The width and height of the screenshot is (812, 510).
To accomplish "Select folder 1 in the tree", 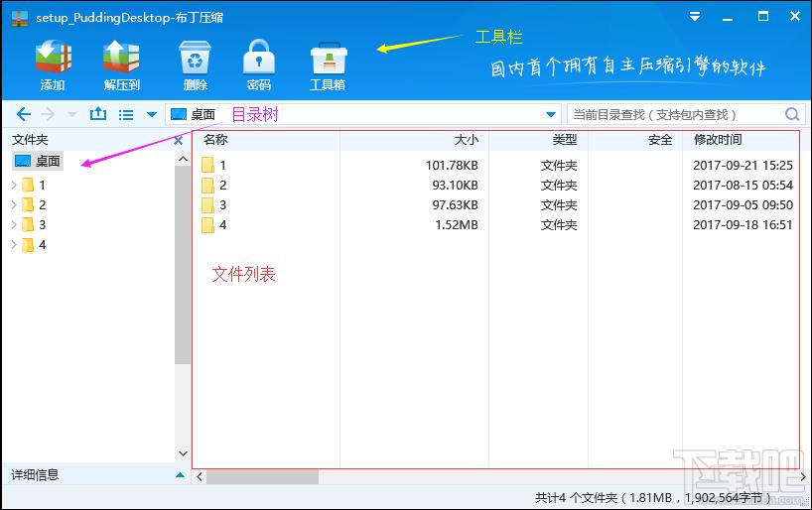I will (x=34, y=185).
